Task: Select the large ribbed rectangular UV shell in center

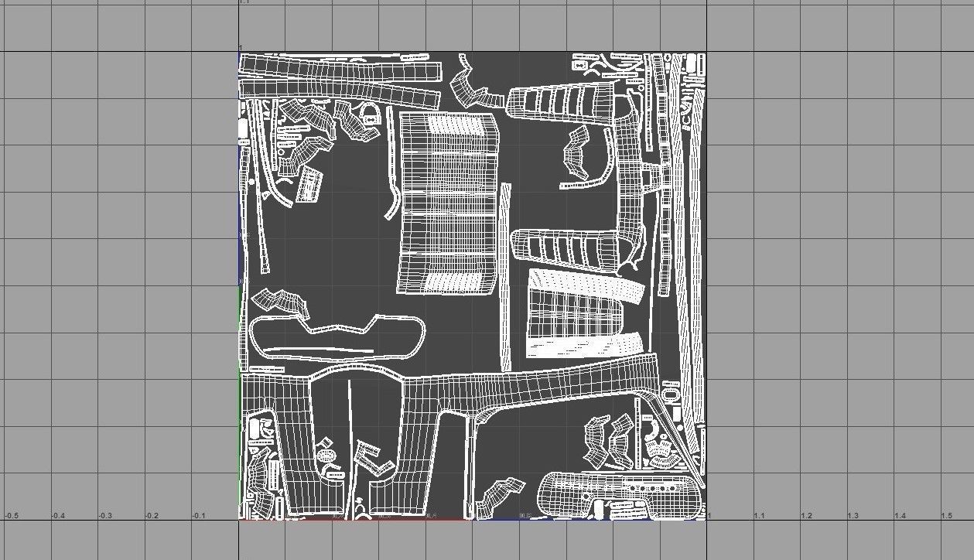Action: 447,203
